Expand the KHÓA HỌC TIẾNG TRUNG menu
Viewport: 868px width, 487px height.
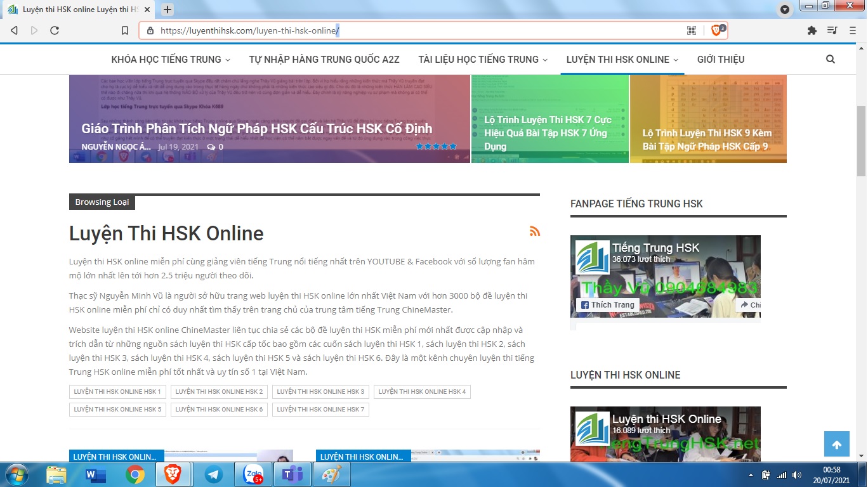tap(171, 60)
